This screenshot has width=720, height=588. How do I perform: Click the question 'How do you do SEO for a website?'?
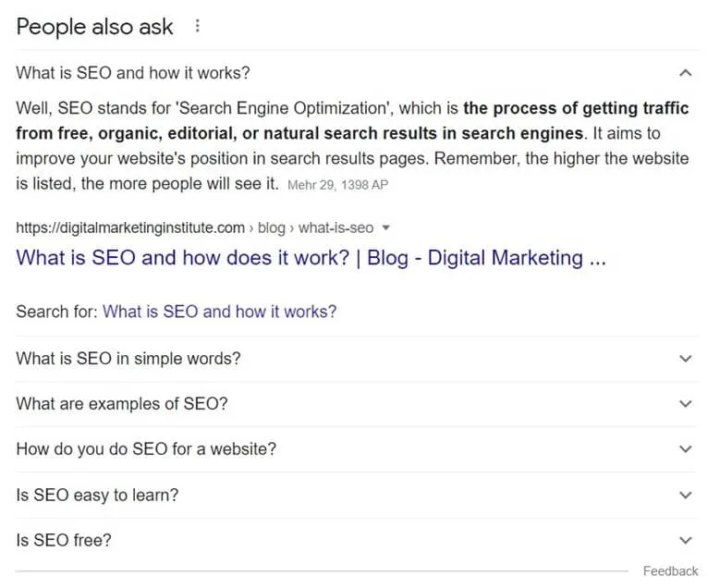146,448
